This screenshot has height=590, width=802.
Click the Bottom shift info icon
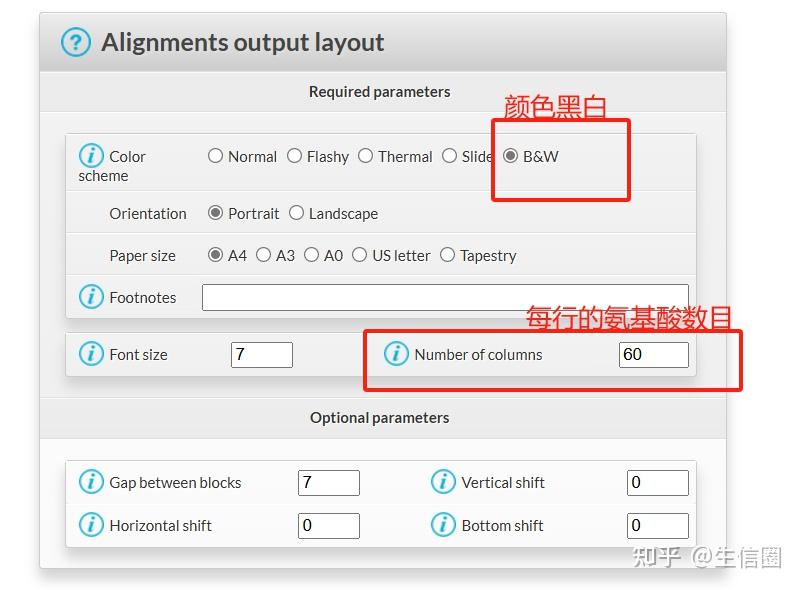(x=443, y=525)
